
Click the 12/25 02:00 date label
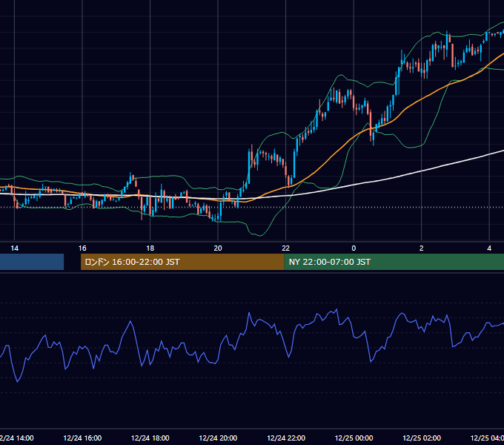click(x=422, y=438)
